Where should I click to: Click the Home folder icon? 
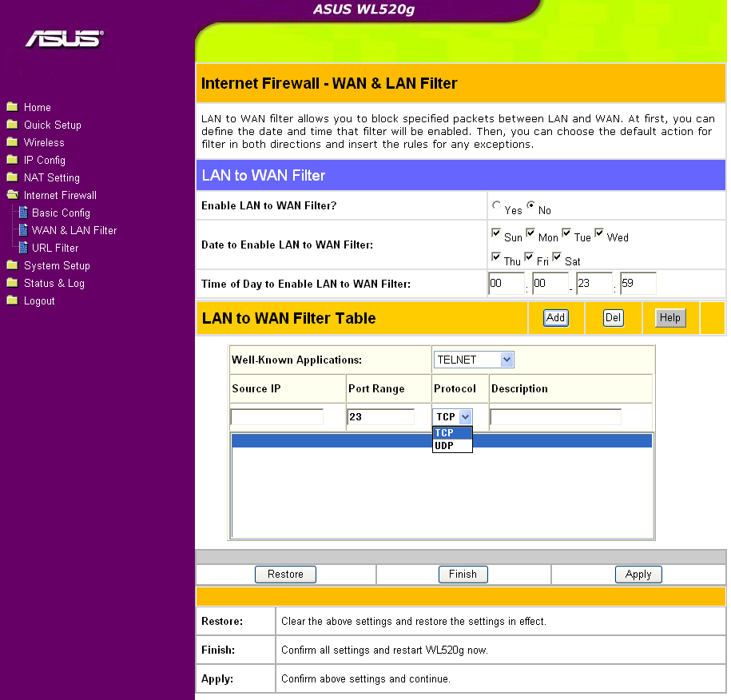(x=13, y=107)
